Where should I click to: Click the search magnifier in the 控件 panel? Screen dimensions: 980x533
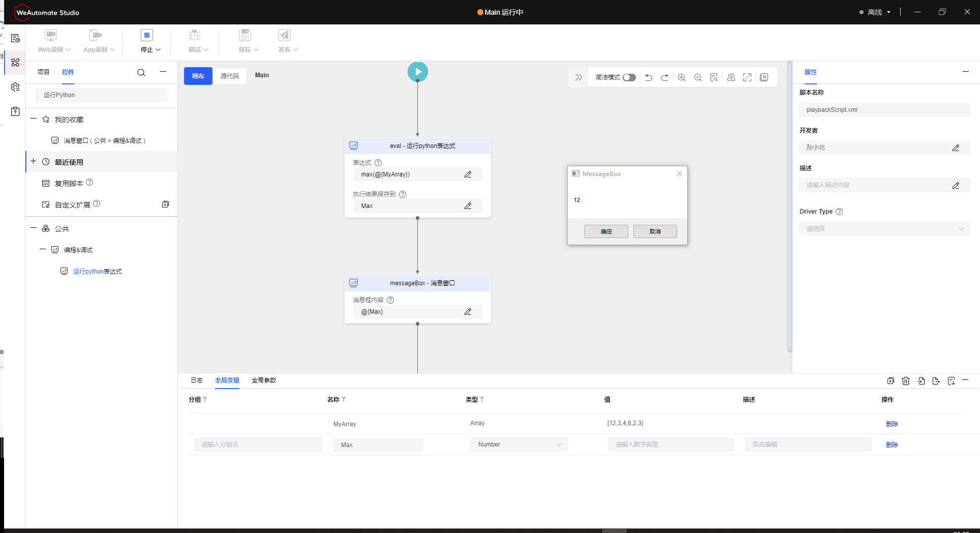[141, 73]
